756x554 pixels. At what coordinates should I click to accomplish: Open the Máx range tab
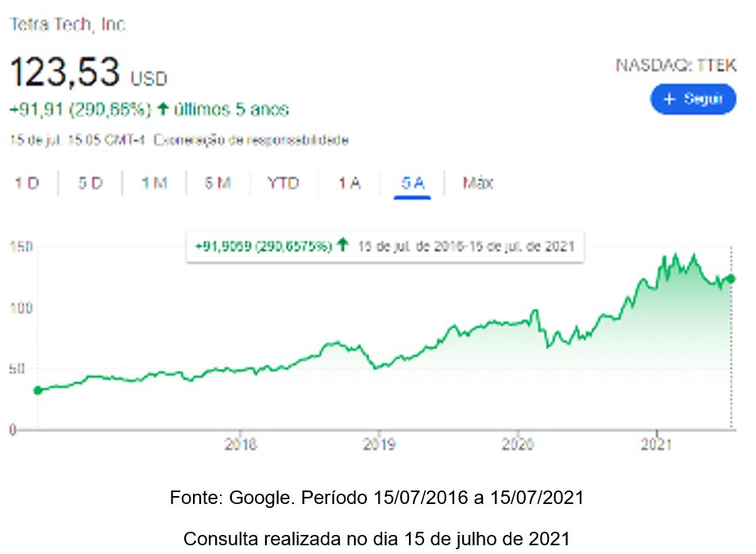tap(478, 183)
